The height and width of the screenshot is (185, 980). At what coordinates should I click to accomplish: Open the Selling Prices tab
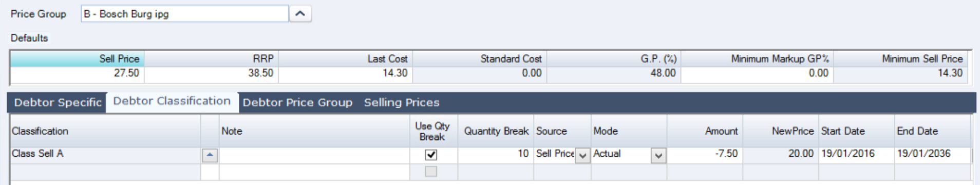pyautogui.click(x=402, y=102)
